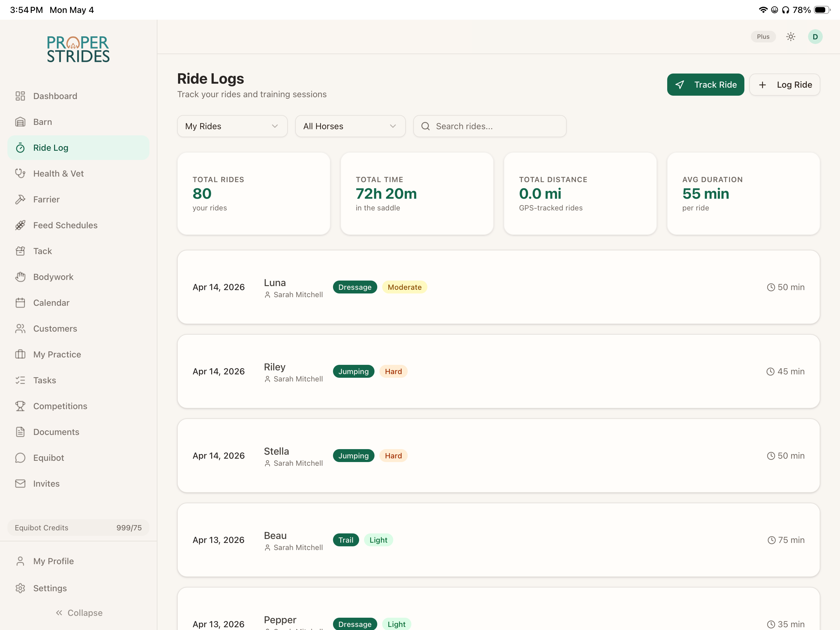
Task: Start tracking with Track Ride button
Action: pos(705,84)
